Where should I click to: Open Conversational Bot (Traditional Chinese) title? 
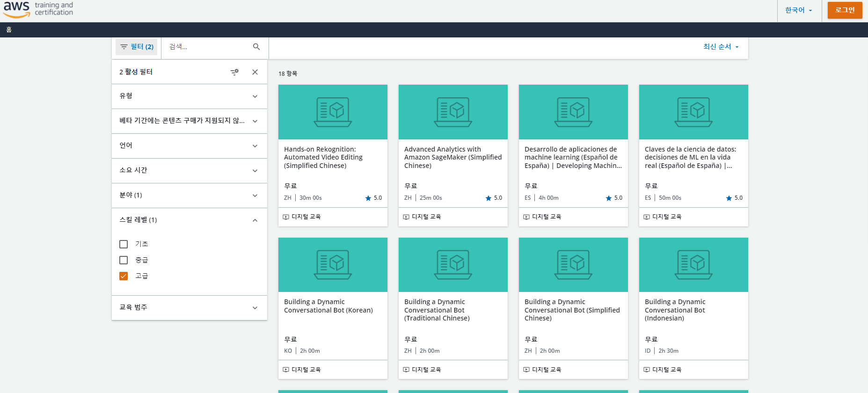pyautogui.click(x=437, y=310)
